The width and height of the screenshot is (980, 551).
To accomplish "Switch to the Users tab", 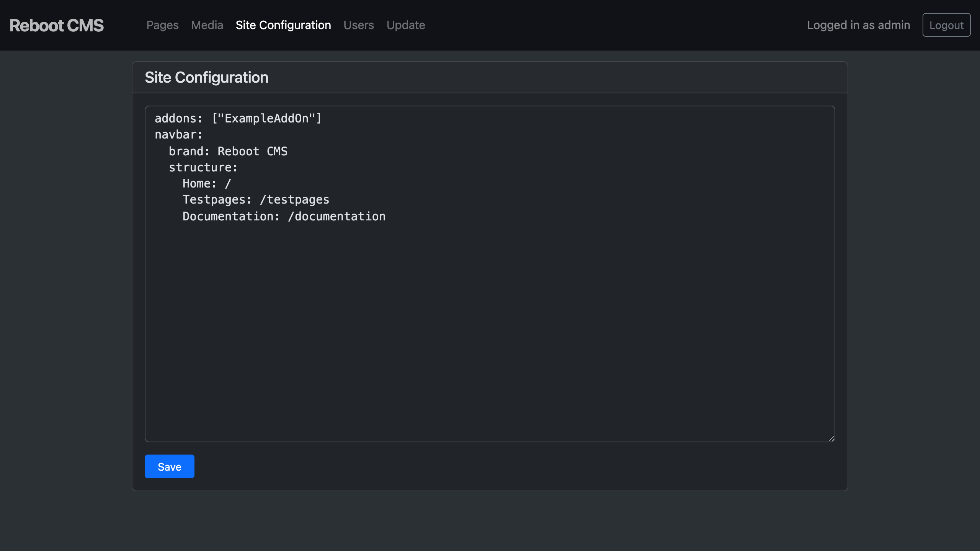I will 359,25.
